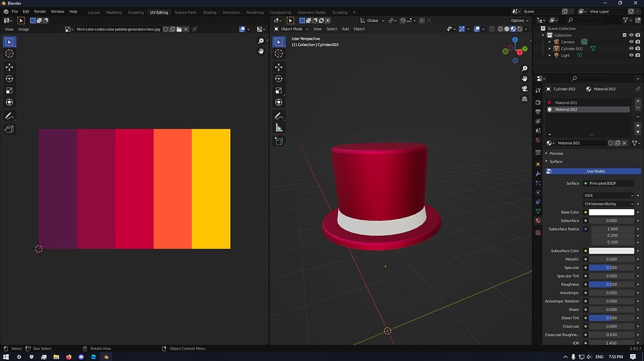The width and height of the screenshot is (644, 361).
Task: Choose the Select Box tool in 3D viewport
Action: click(279, 42)
